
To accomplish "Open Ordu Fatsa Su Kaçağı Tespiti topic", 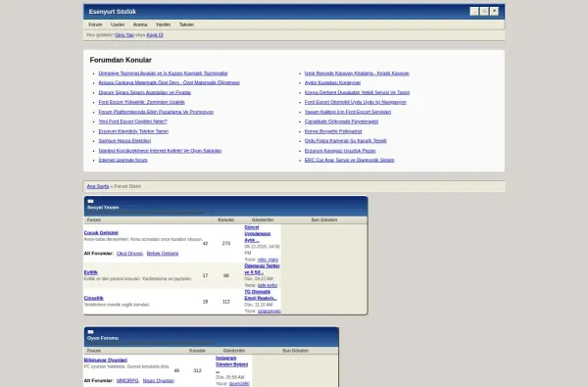I will [x=345, y=141].
